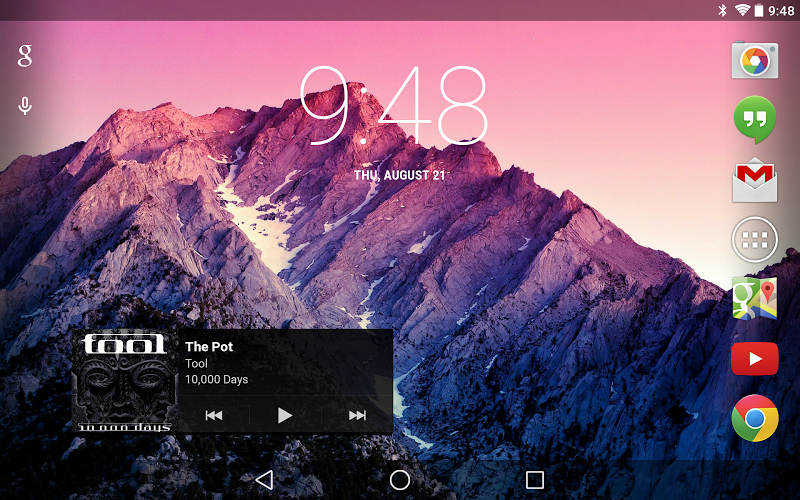Screen dimensions: 800x500
Task: Tap the Tool 10,000 Days album art
Action: tap(125, 381)
